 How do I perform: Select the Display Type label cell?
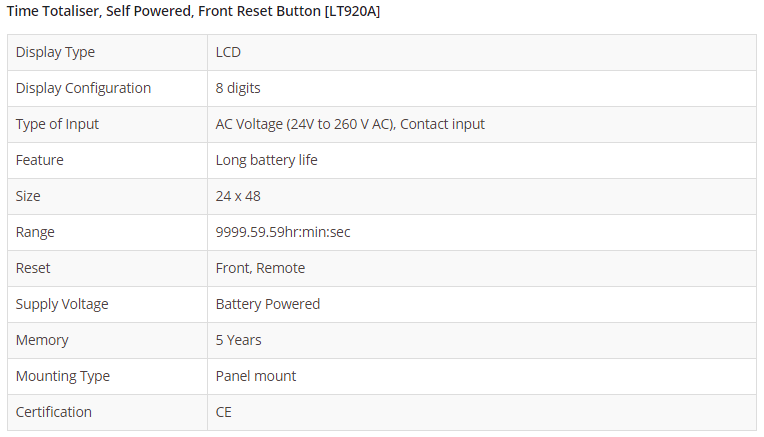[55, 52]
